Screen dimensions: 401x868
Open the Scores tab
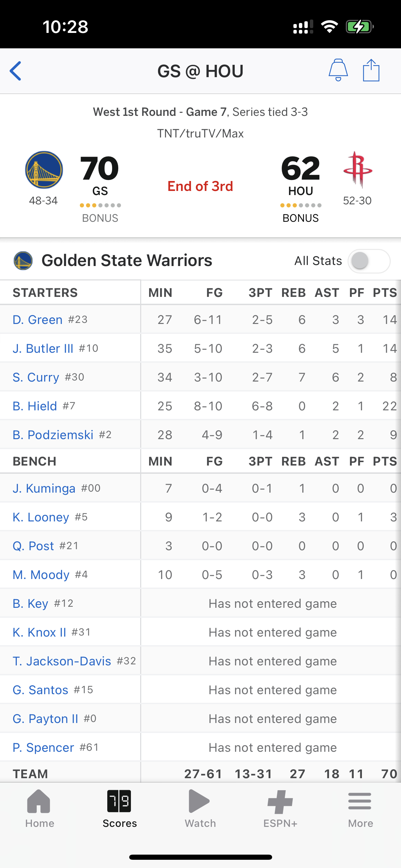coord(119,807)
